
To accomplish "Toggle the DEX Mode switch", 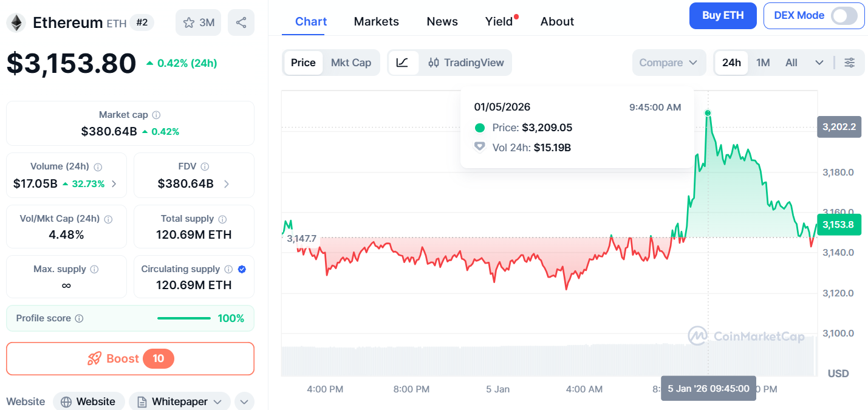I will (x=844, y=16).
